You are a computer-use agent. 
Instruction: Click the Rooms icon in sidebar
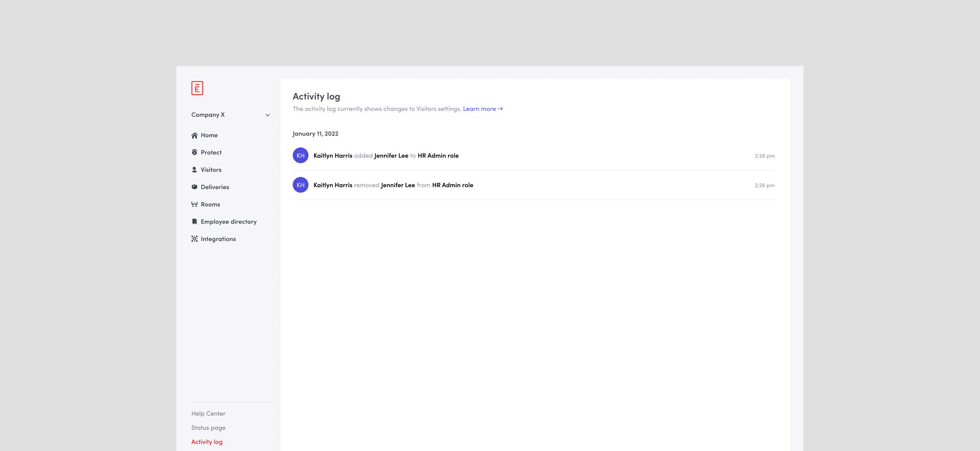(194, 204)
